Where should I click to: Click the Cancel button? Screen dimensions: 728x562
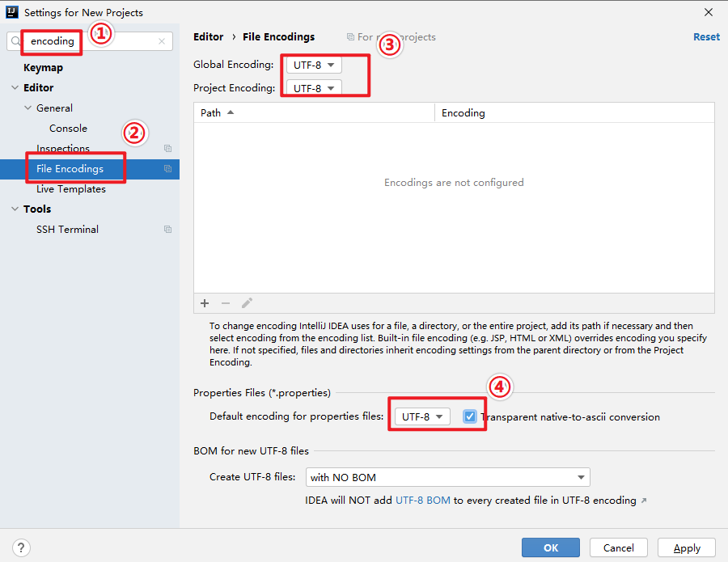[x=619, y=547]
